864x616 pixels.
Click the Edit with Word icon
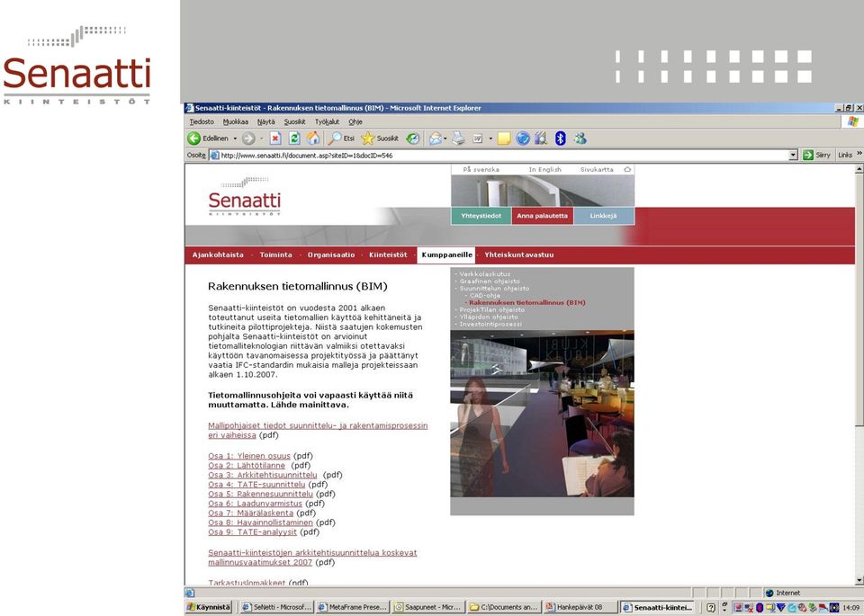click(x=478, y=138)
